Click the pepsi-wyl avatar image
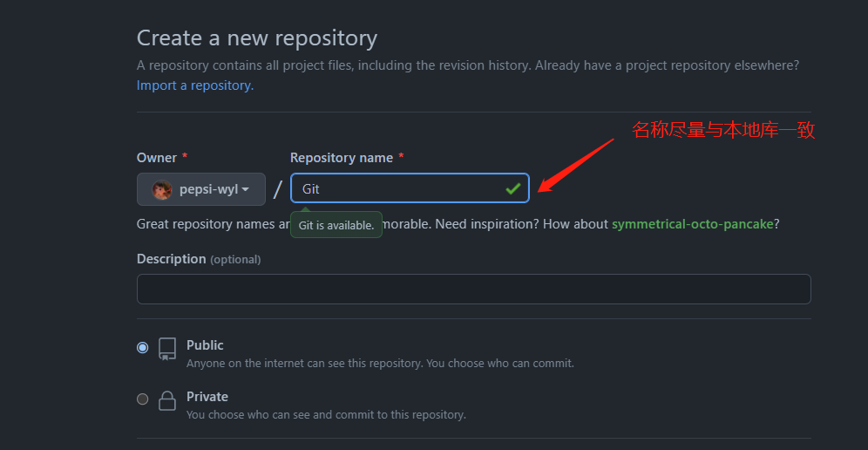 pos(161,189)
